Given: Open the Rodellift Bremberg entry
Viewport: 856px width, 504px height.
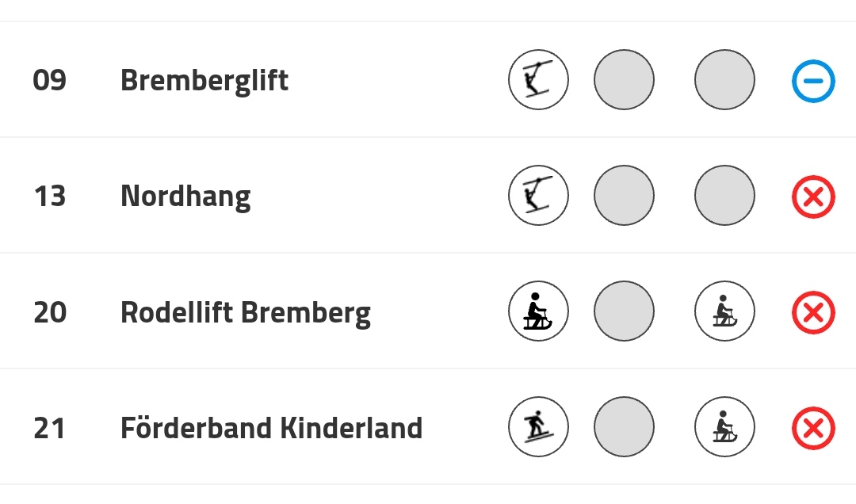Looking at the screenshot, I should [245, 312].
